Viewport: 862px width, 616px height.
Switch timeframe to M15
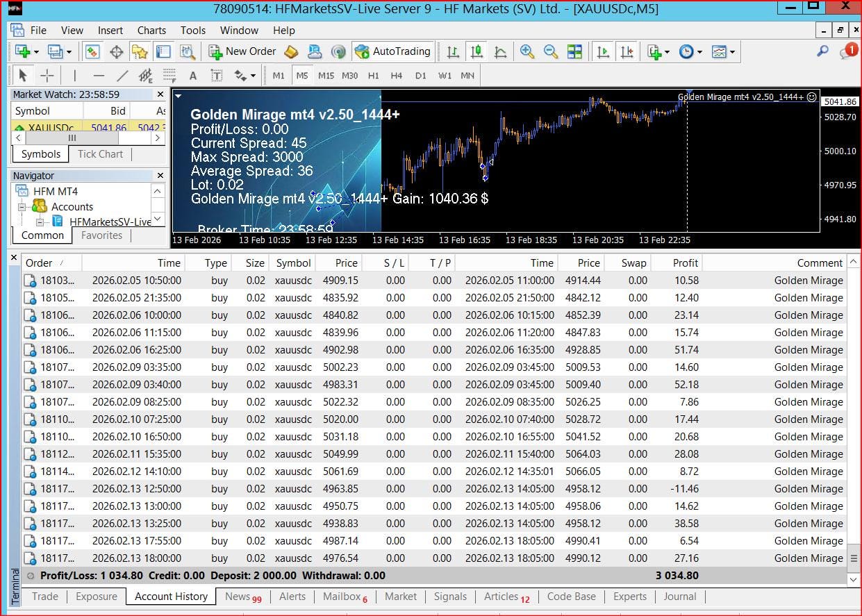coord(326,76)
